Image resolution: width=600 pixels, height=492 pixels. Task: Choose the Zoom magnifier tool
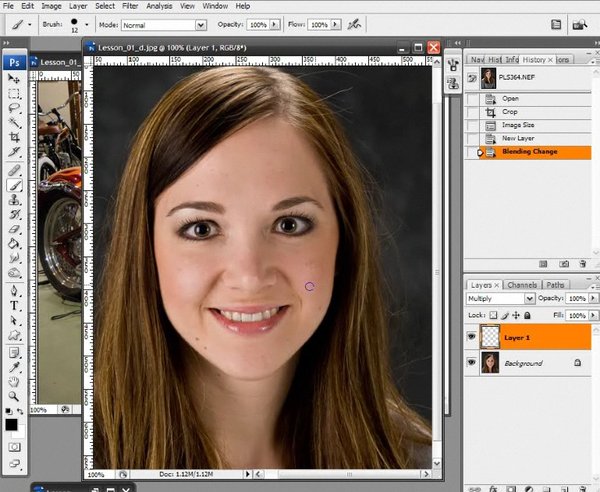click(x=15, y=396)
